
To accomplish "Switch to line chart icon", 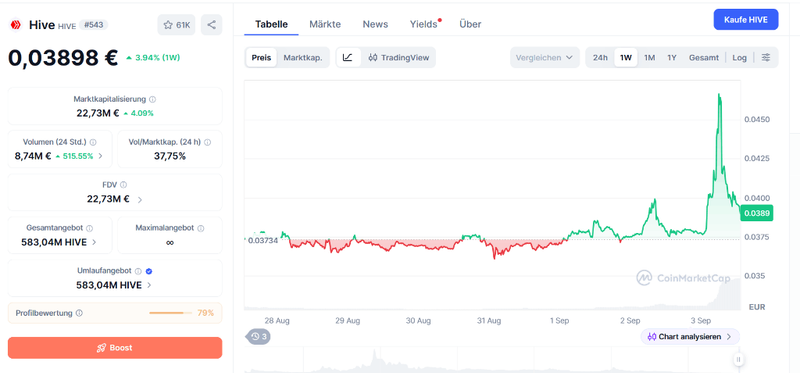I will click(348, 58).
